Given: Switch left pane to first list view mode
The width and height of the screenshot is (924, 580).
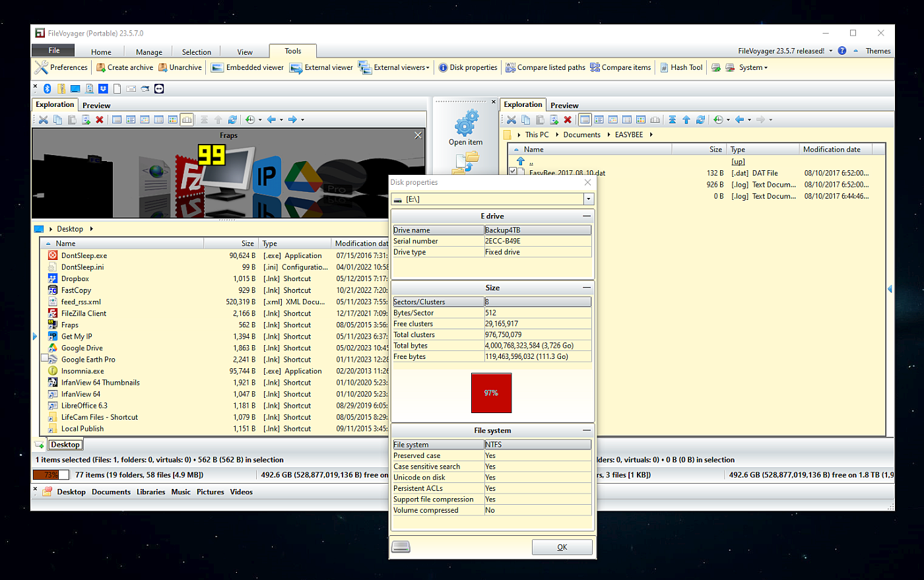Looking at the screenshot, I should pos(117,119).
